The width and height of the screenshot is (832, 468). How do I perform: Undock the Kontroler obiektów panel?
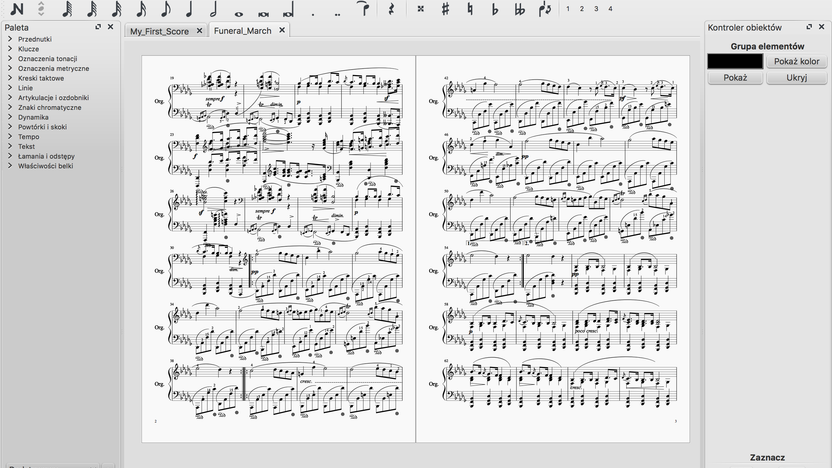pos(809,27)
